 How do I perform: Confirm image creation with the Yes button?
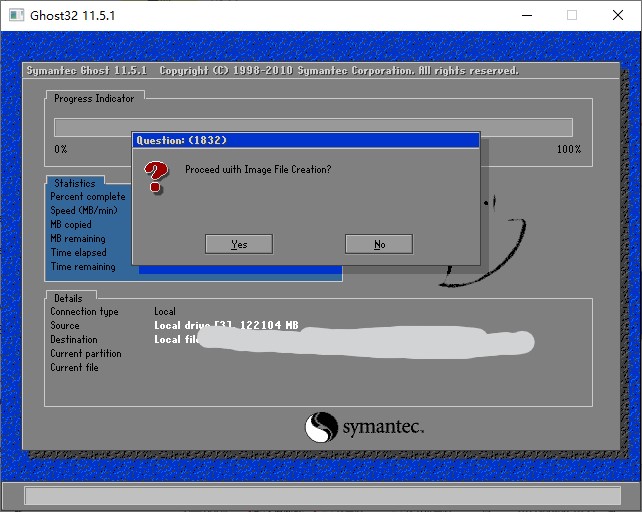click(x=239, y=244)
